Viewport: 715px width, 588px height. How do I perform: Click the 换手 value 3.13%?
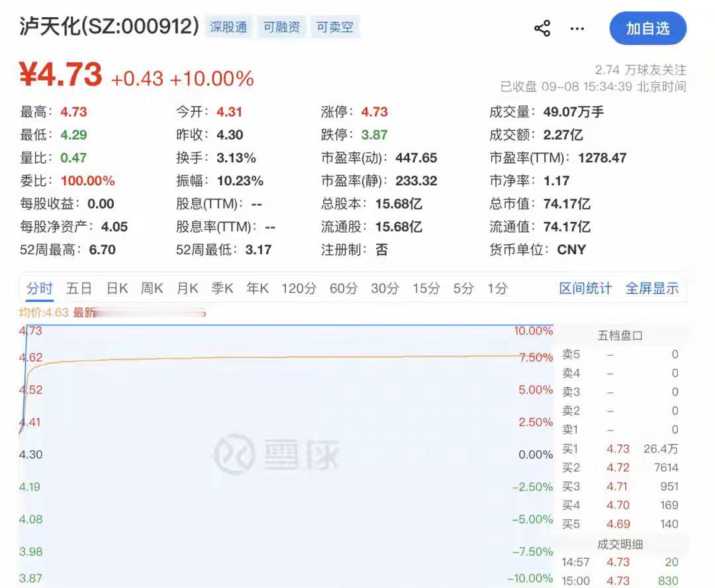[236, 158]
